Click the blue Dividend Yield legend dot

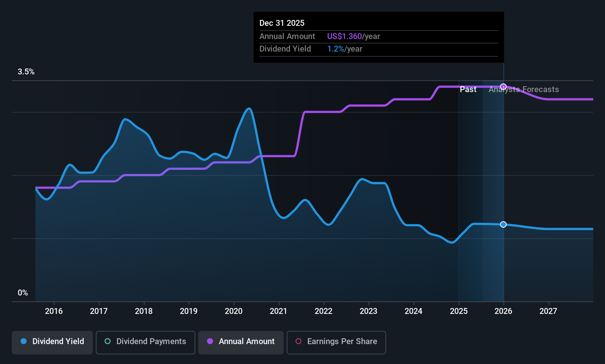click(24, 341)
